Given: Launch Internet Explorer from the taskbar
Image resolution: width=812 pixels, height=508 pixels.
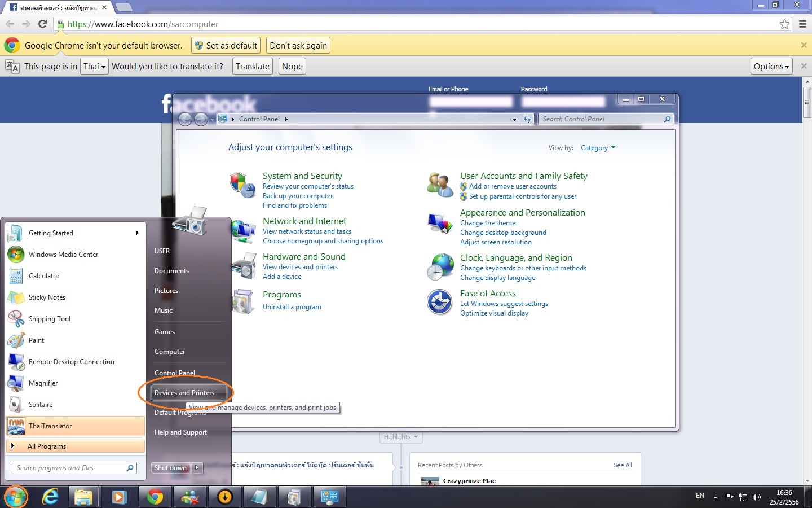Looking at the screenshot, I should tap(51, 497).
